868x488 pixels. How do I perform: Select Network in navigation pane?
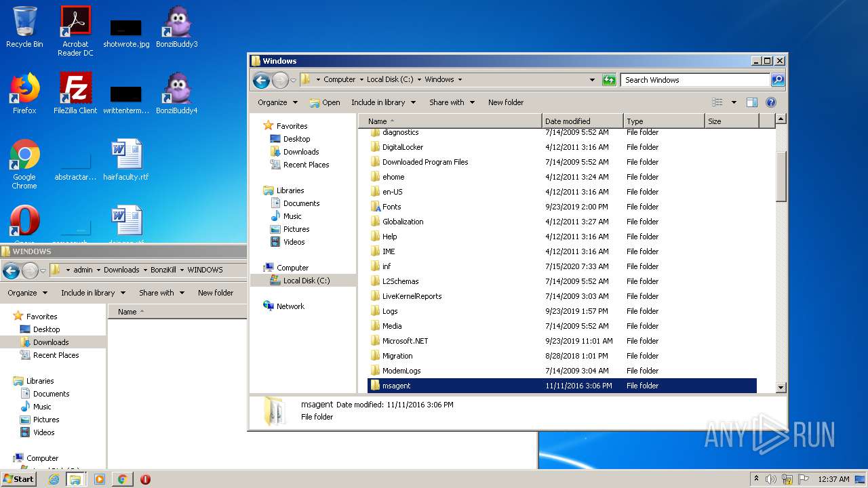coord(290,306)
